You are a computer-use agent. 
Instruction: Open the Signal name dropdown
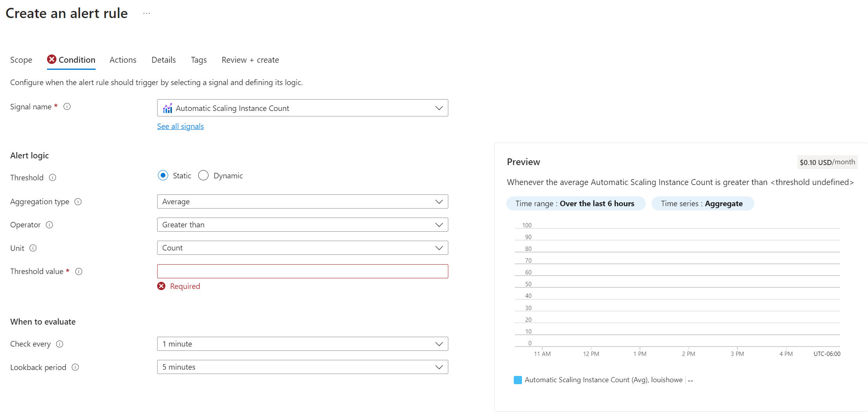point(303,108)
